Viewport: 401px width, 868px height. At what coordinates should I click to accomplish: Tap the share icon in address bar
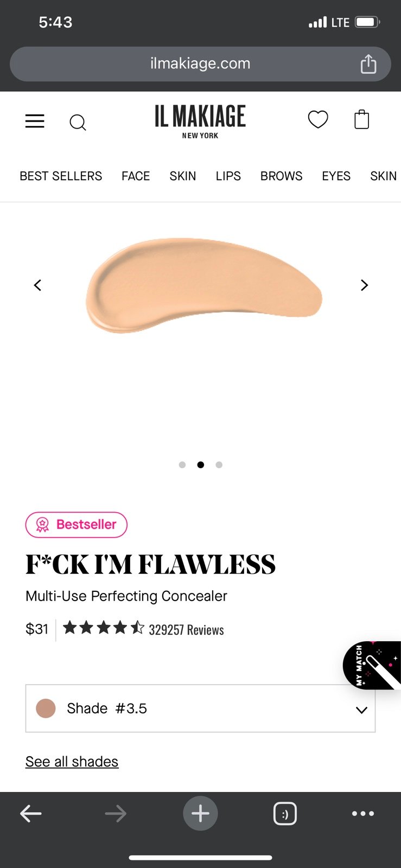(368, 63)
